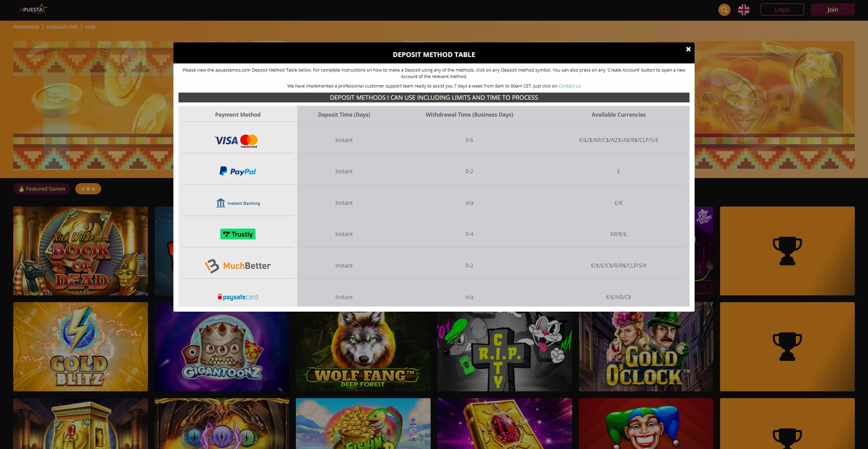Open the Egyptian golden shrine game thumbnail

tap(80, 424)
